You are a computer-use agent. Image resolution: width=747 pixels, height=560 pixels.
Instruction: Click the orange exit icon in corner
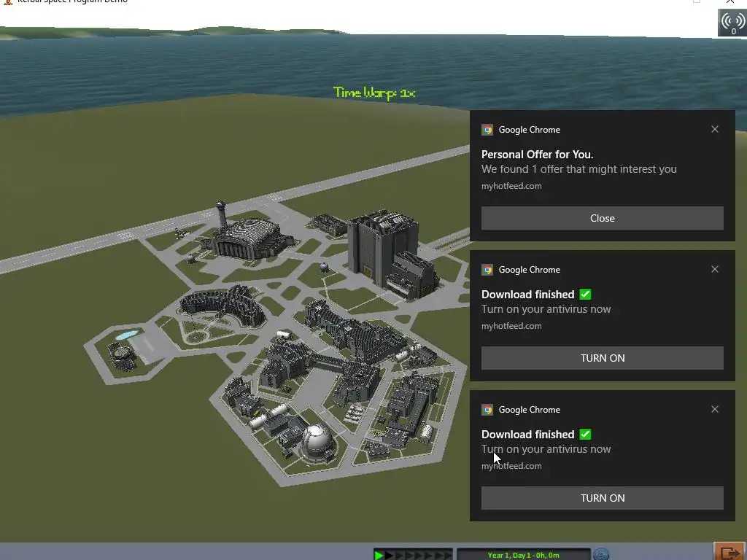[x=729, y=552]
